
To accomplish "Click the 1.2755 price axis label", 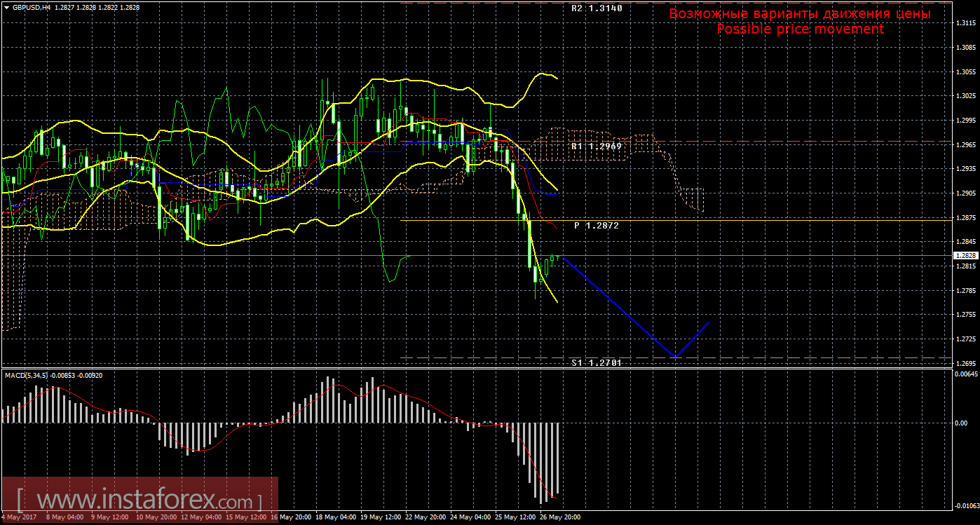I will tap(965, 315).
